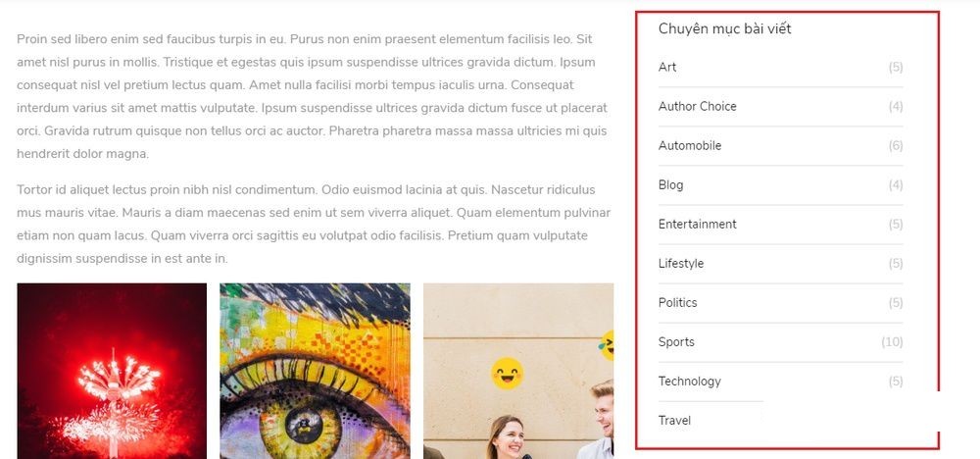The height and width of the screenshot is (459, 980).
Task: Click the red fireworks tower image
Action: (112, 371)
